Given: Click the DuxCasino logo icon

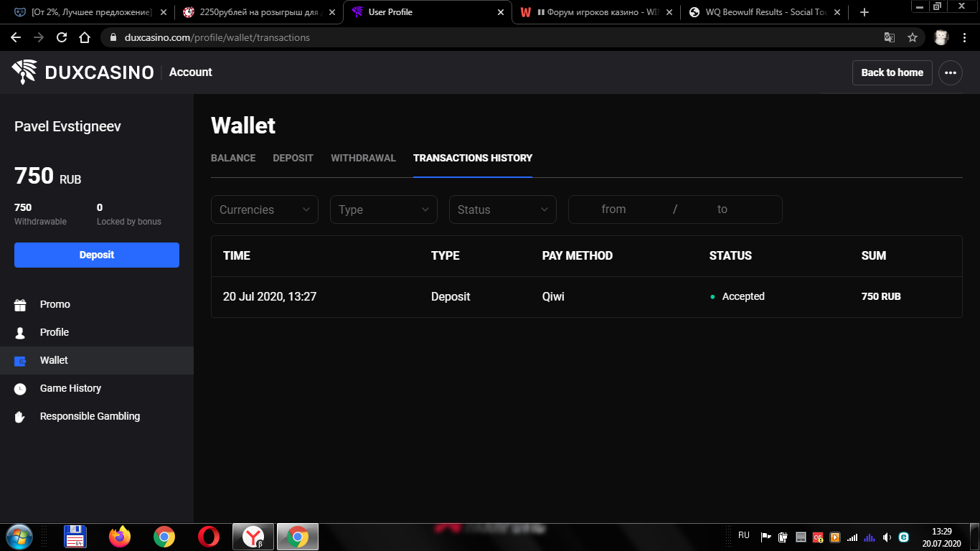Looking at the screenshot, I should (24, 72).
